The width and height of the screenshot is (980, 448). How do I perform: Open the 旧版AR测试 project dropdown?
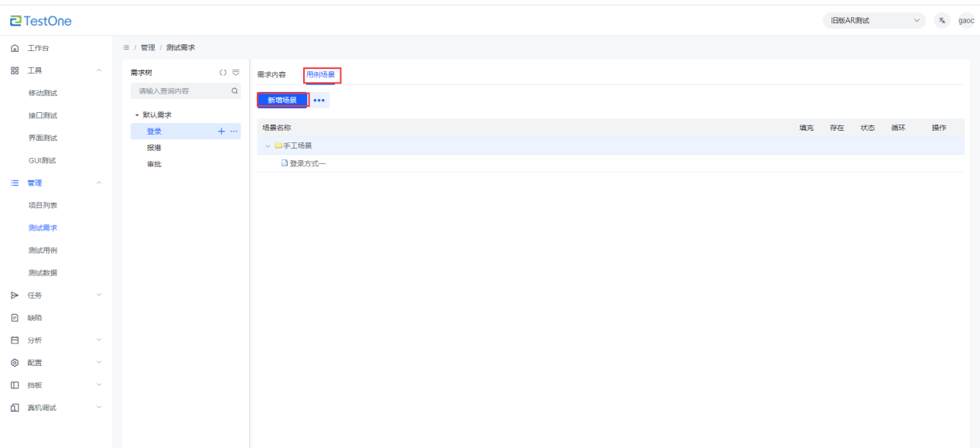click(x=874, y=21)
